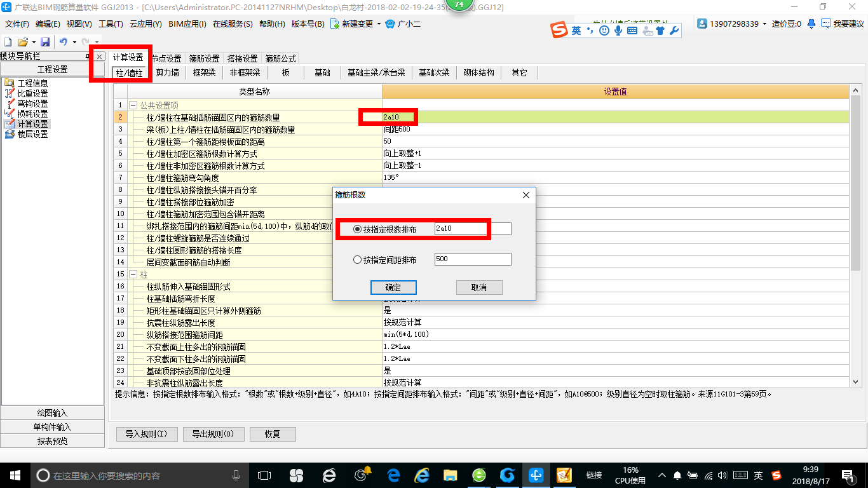Click the settings table vertical scrollbar

855,184
